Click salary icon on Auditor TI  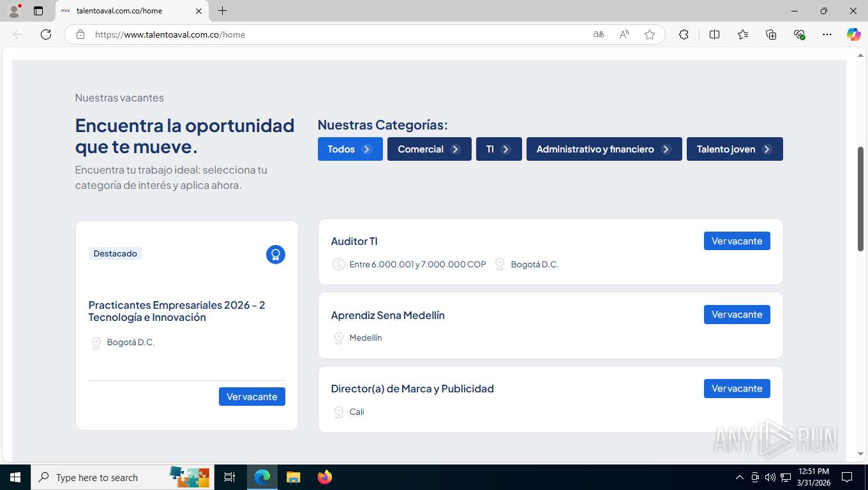coord(339,264)
